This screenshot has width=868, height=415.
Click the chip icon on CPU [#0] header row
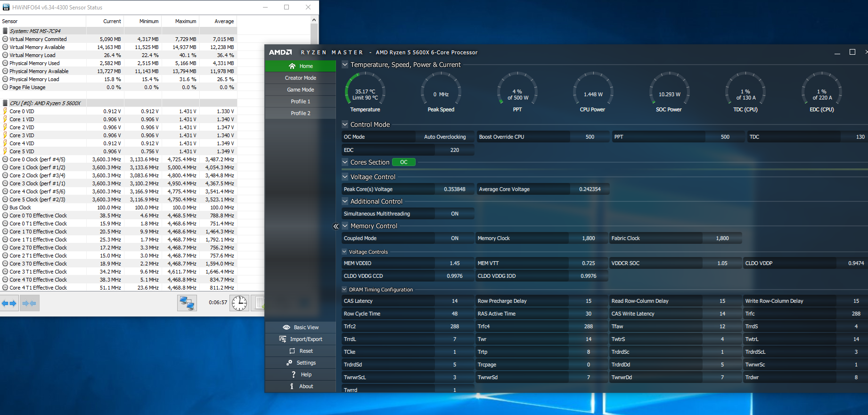pos(5,103)
